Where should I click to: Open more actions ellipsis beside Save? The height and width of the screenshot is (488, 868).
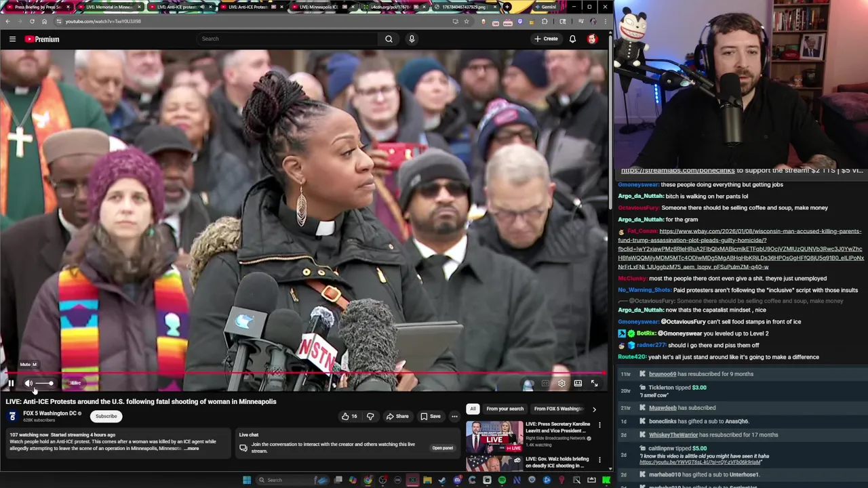tap(454, 416)
